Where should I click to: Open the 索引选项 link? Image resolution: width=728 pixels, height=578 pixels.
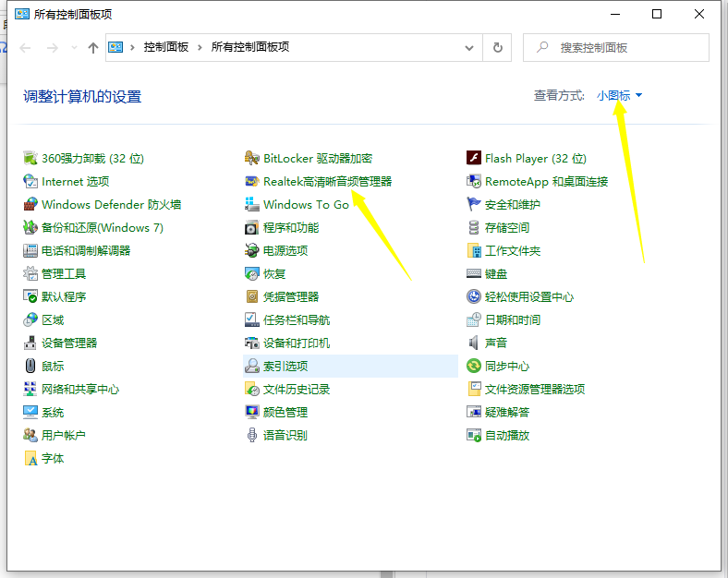[285, 366]
